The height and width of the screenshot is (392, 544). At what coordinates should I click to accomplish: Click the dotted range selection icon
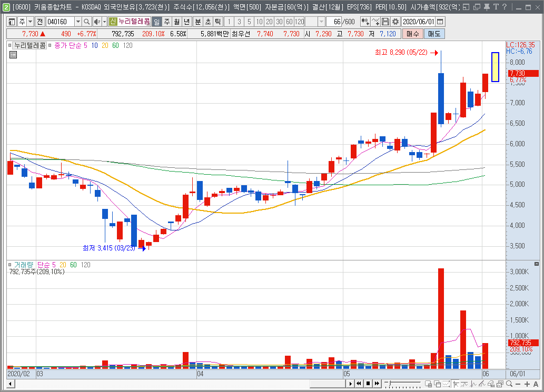[447, 384]
